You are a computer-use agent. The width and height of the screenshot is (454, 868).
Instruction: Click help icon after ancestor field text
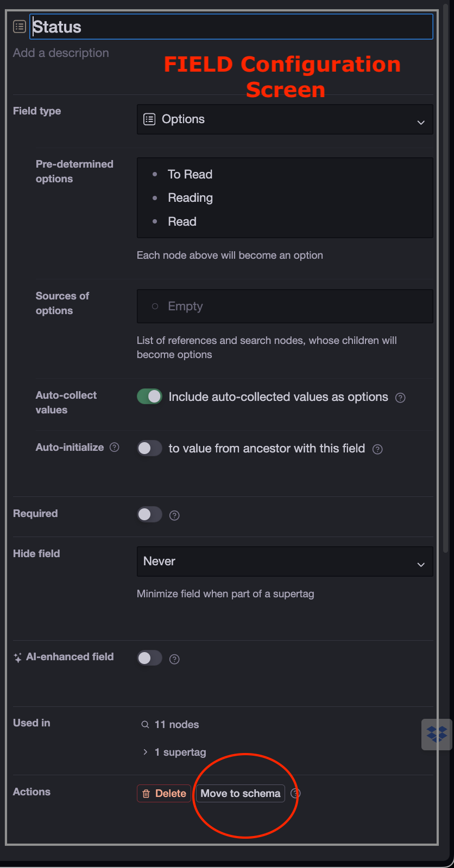point(377,449)
